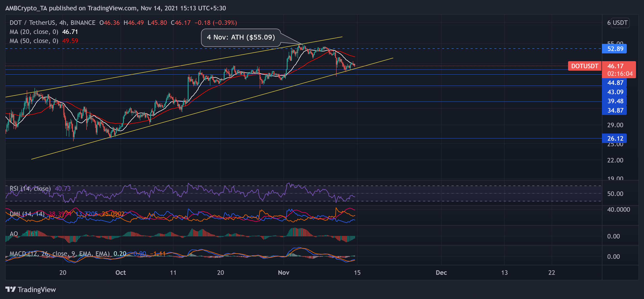Click the AO 0.00 axis label
This screenshot has height=299, width=644.
point(614,236)
